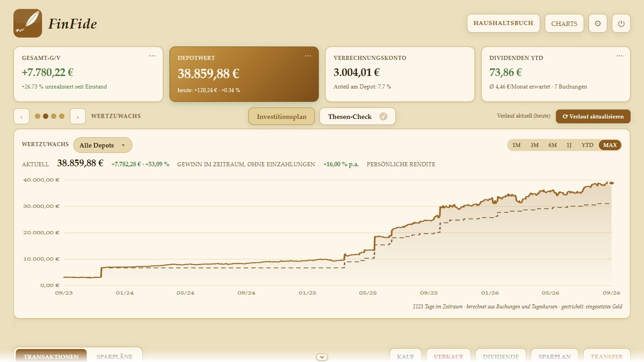This screenshot has height=362, width=644.
Task: Switch to the Transaktionen tab
Action: click(51, 357)
